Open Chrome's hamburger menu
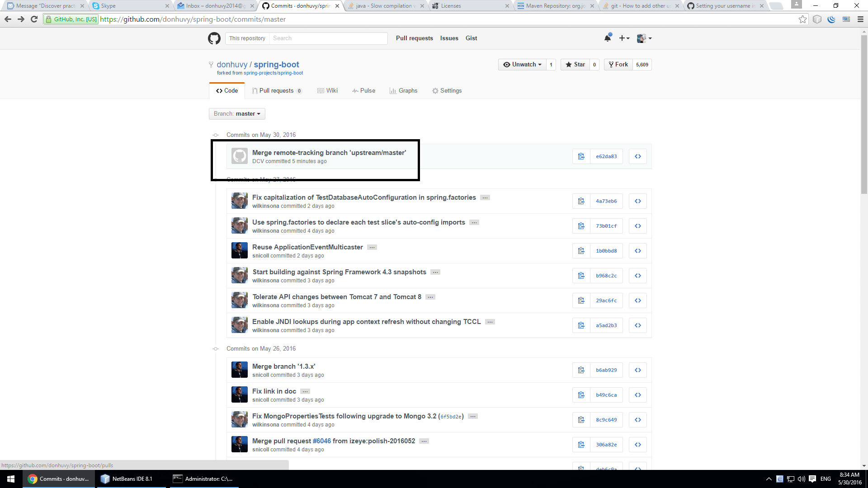 pyautogui.click(x=860, y=19)
